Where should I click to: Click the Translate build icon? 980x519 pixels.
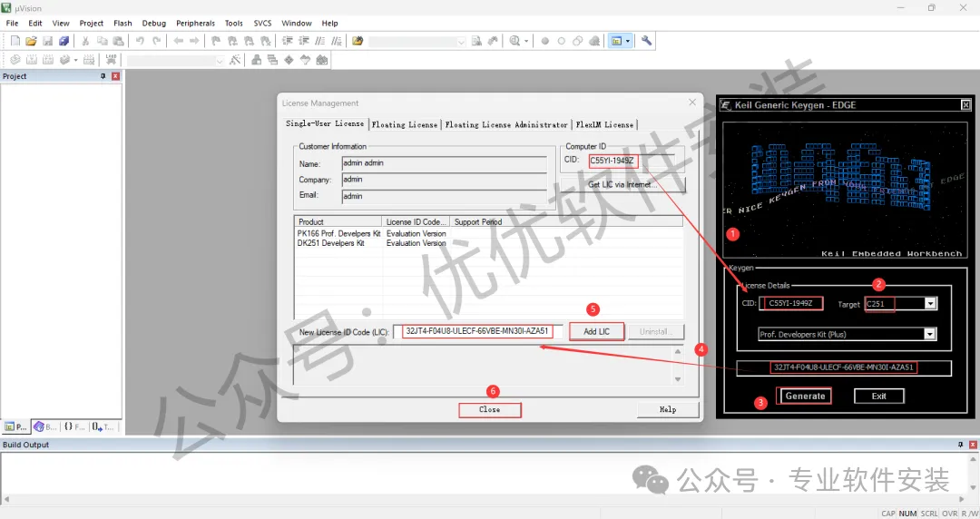[15, 60]
